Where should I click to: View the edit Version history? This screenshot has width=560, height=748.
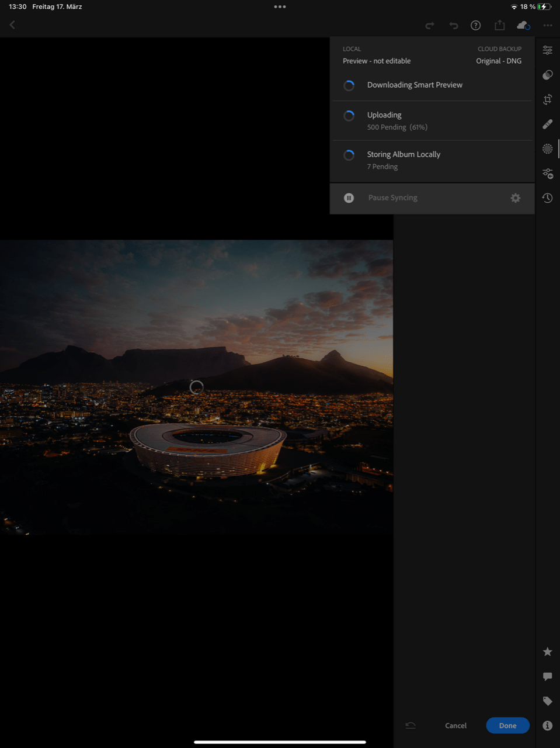(547, 198)
